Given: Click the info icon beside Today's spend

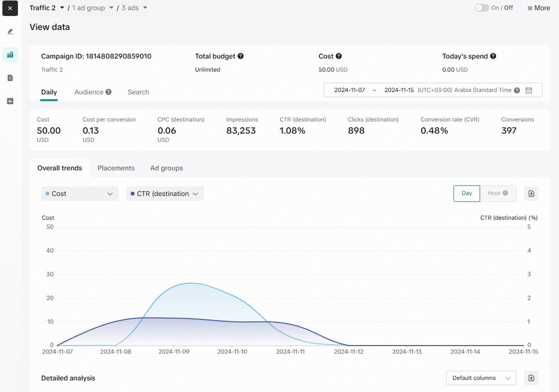Looking at the screenshot, I should click(493, 56).
